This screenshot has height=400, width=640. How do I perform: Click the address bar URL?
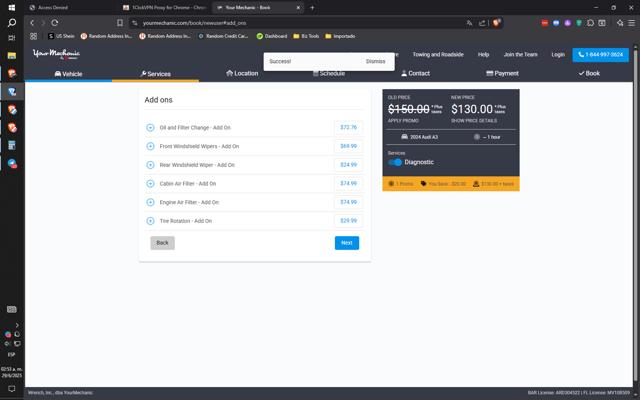194,23
